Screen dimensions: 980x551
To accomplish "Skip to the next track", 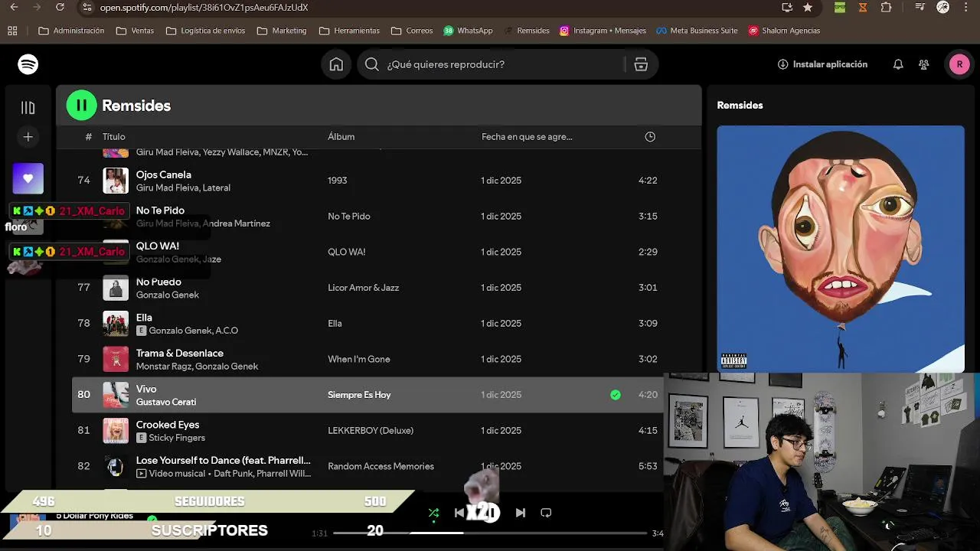I will [x=521, y=513].
